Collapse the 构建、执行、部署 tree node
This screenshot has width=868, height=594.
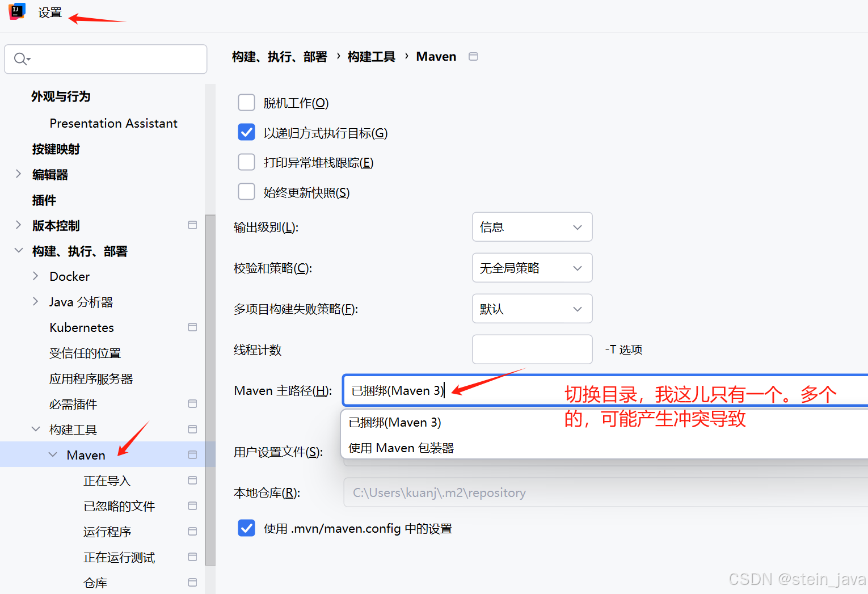coord(18,251)
